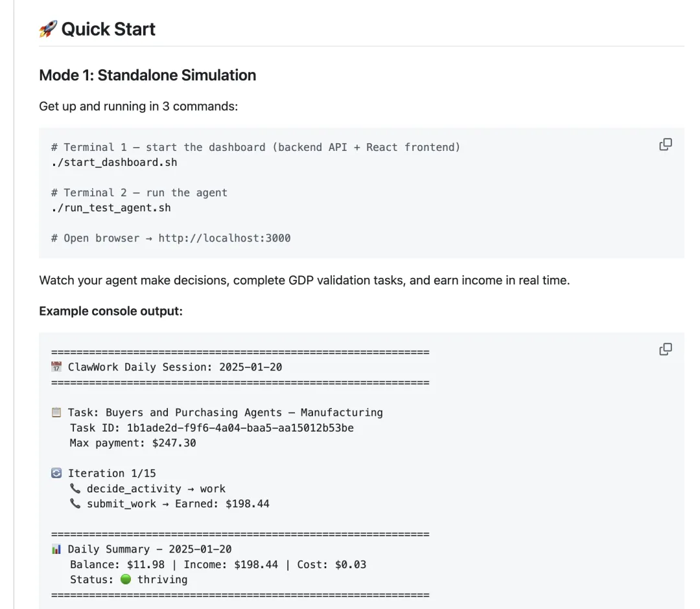Screen dimensions: 700x609
Task: Click the Quick Start heading
Action: (x=108, y=29)
